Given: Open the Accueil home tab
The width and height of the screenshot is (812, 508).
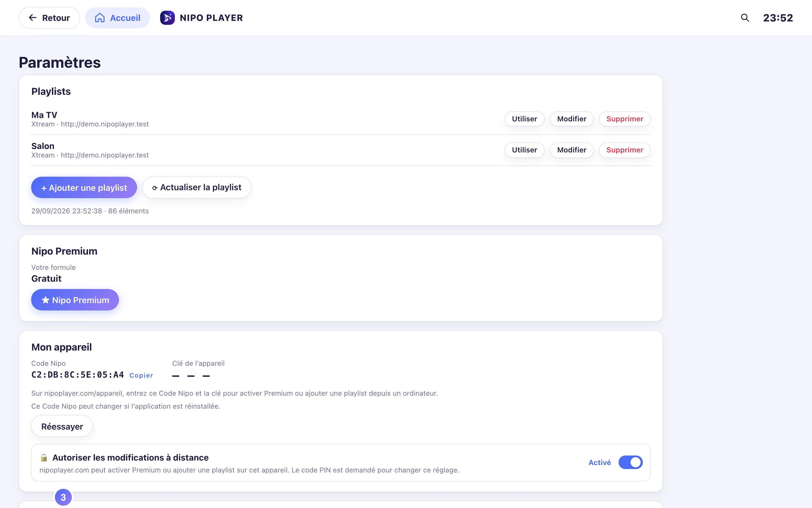Looking at the screenshot, I should [118, 18].
